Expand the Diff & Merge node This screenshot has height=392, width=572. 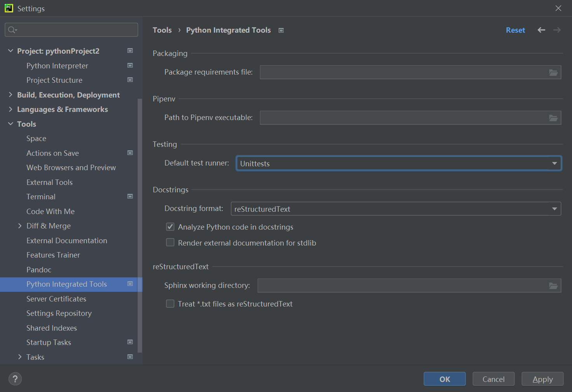tap(20, 226)
